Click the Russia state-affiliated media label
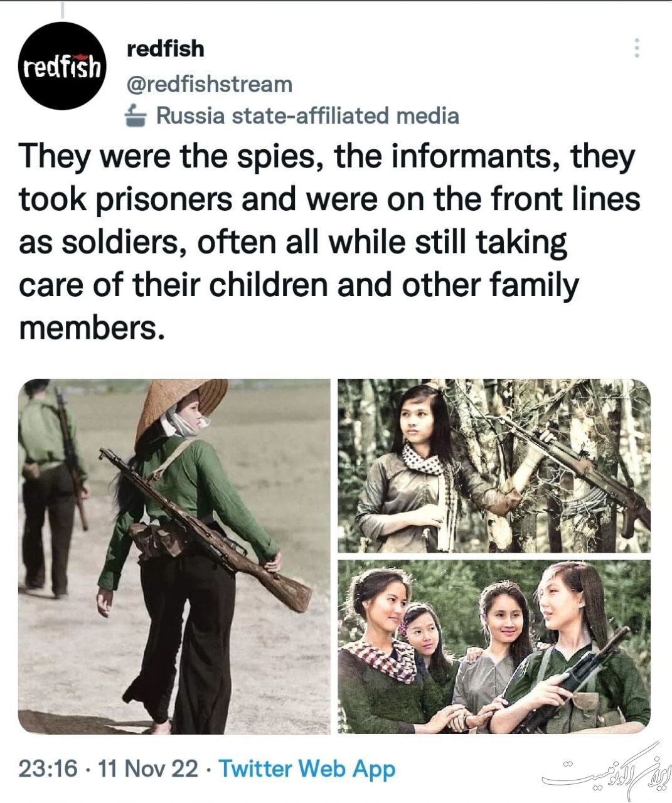Viewport: 672px width, 803px height. click(x=307, y=116)
